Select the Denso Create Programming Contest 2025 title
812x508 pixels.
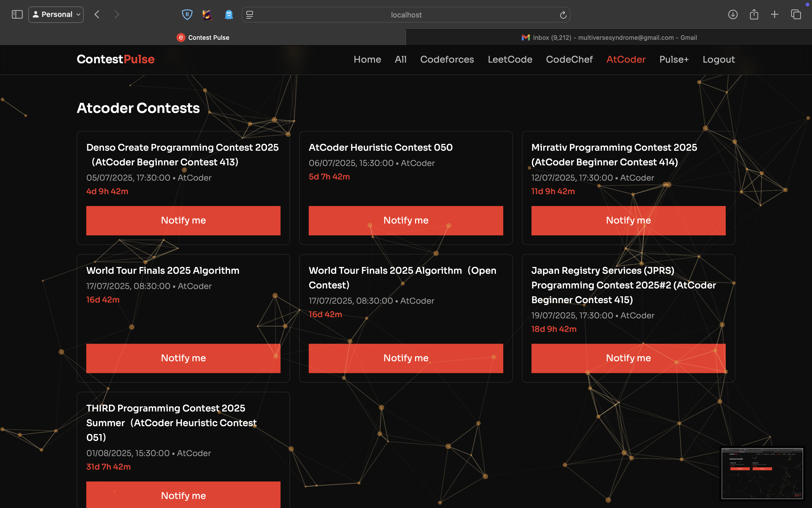click(x=182, y=155)
